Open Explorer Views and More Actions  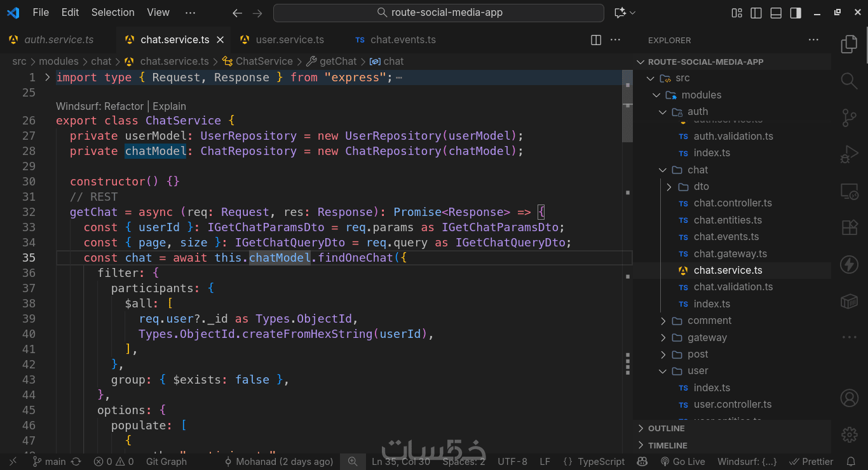[813, 40]
